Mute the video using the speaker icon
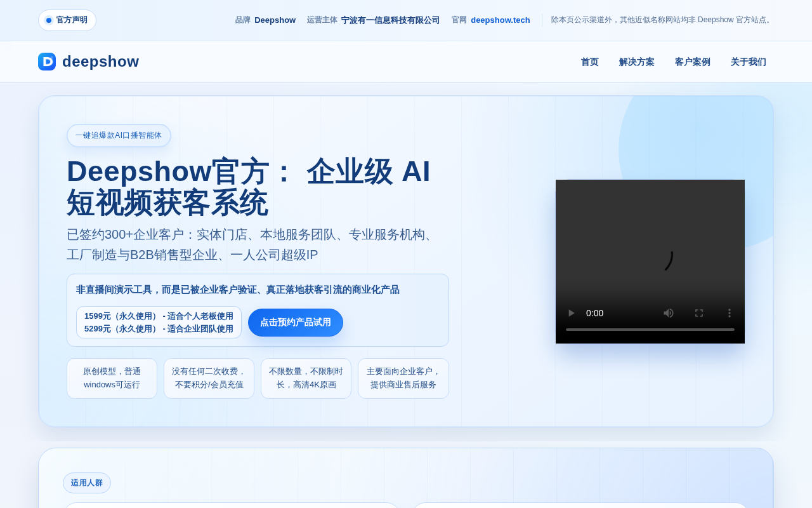Viewport: 812px width, 508px height. [x=669, y=313]
